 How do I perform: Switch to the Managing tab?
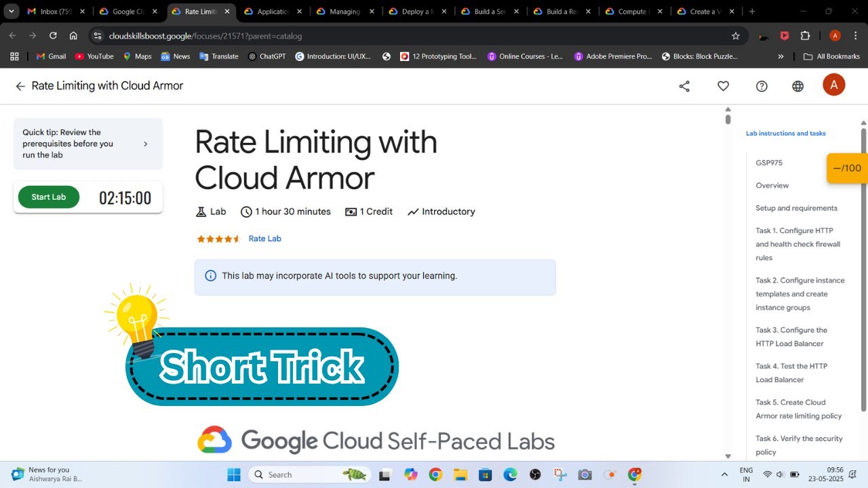344,12
